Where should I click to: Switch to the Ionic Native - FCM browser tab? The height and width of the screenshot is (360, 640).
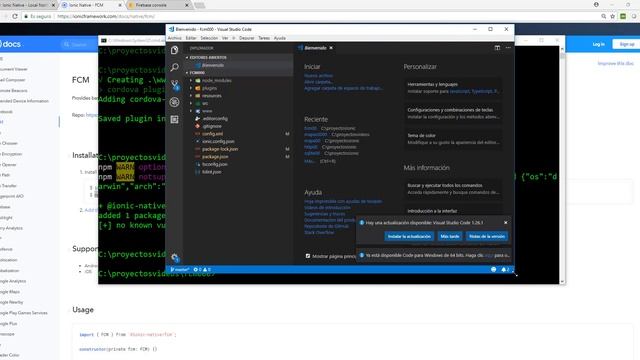(x=91, y=5)
